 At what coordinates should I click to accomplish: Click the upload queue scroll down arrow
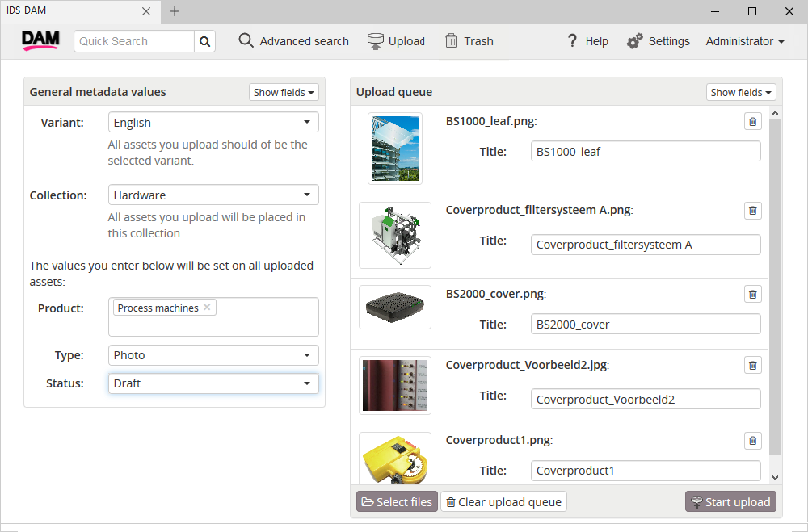[x=775, y=478]
